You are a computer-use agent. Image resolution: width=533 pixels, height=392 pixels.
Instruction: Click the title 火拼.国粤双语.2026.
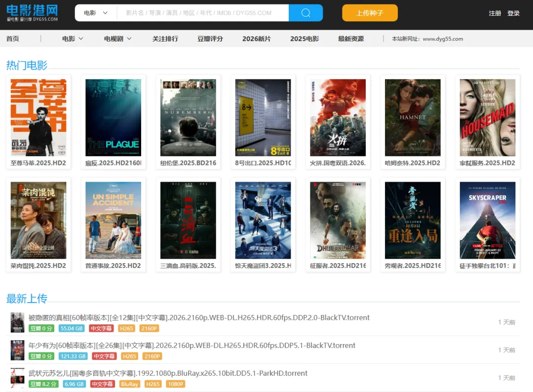click(338, 163)
